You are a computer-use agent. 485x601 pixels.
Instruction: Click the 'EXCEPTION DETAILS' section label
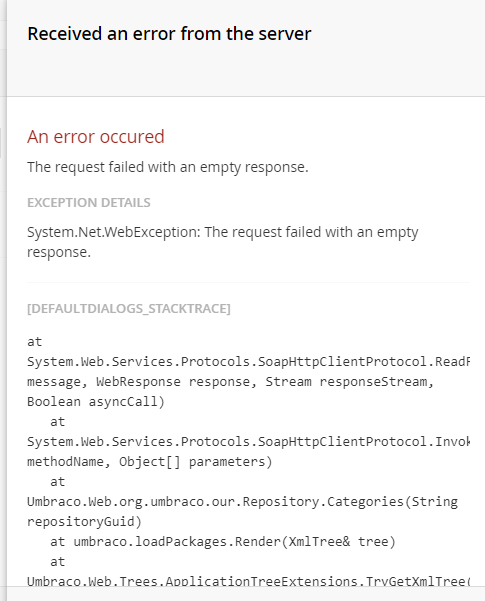pyautogui.click(x=89, y=202)
